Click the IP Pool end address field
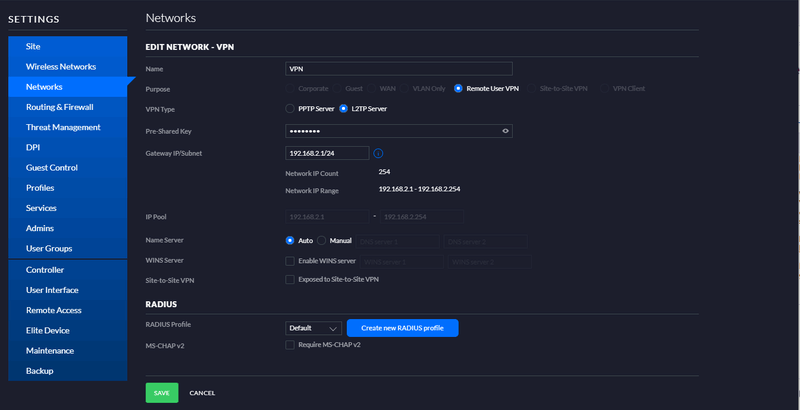Screen dimensions: 800x410 421,217
